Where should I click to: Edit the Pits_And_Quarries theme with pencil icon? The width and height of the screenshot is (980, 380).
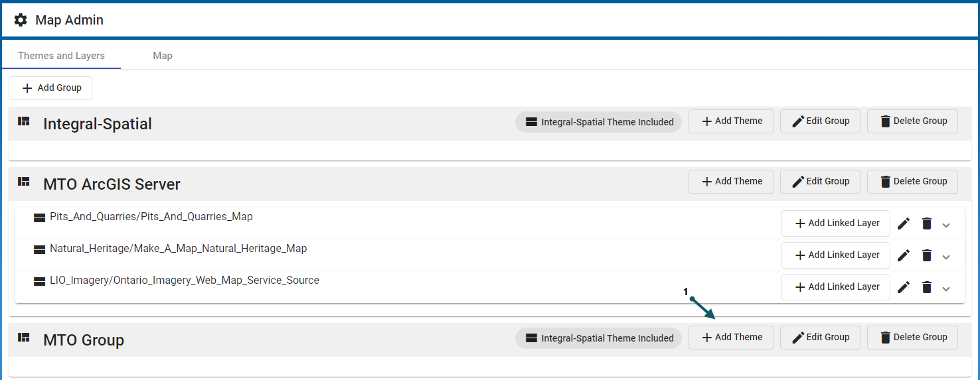coord(904,223)
